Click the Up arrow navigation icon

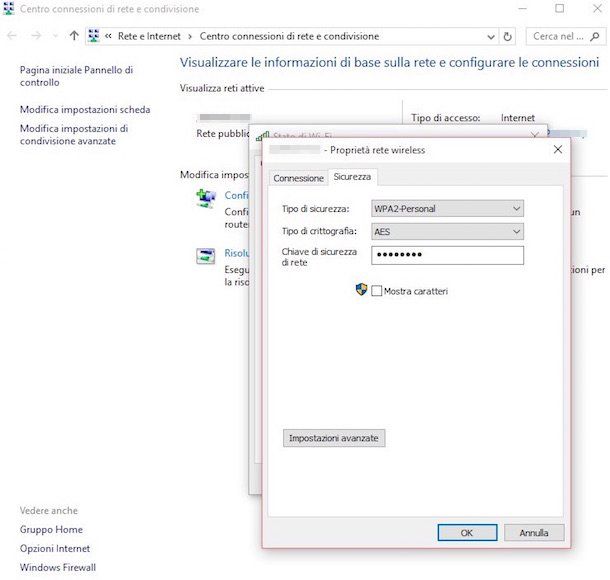(x=74, y=36)
